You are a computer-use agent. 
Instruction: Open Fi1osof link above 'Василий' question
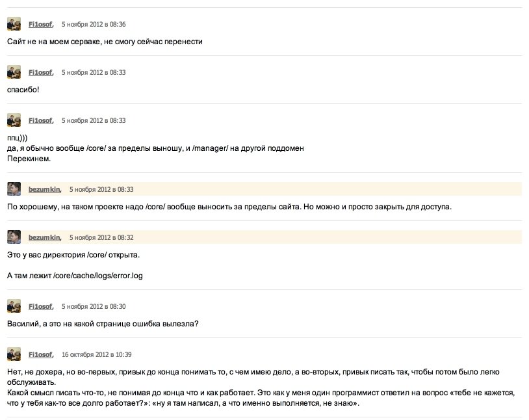[x=40, y=307]
